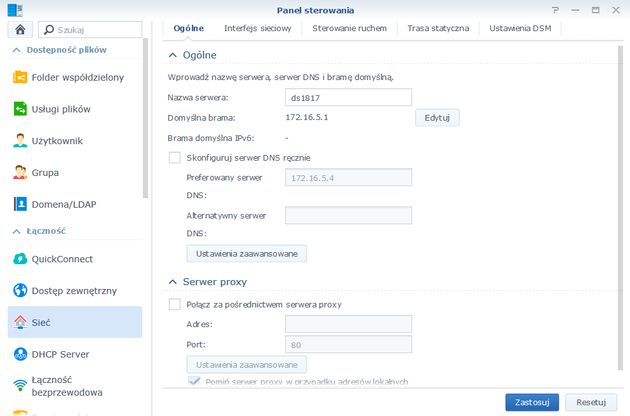The image size is (630, 416).
Task: Open Dostęp zewnętrzny globe icon
Action: tap(20, 290)
